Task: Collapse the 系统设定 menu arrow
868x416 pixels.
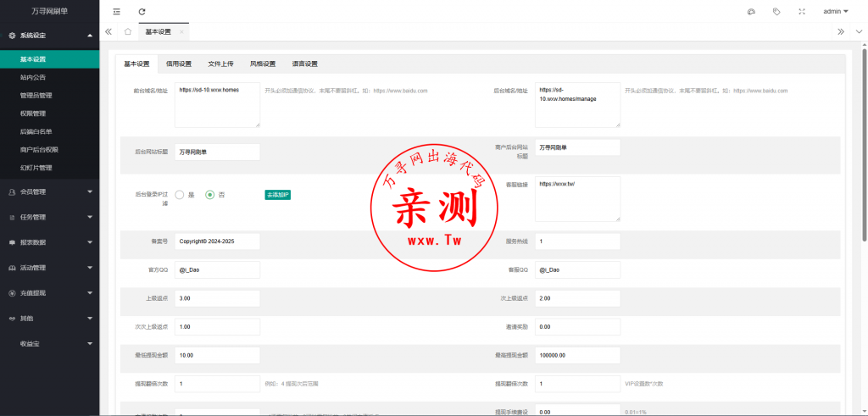Action: [90, 36]
